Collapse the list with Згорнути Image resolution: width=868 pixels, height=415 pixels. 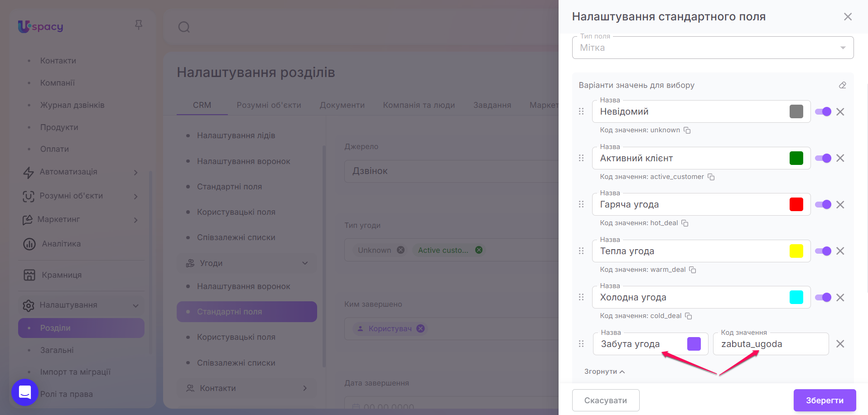pos(605,372)
